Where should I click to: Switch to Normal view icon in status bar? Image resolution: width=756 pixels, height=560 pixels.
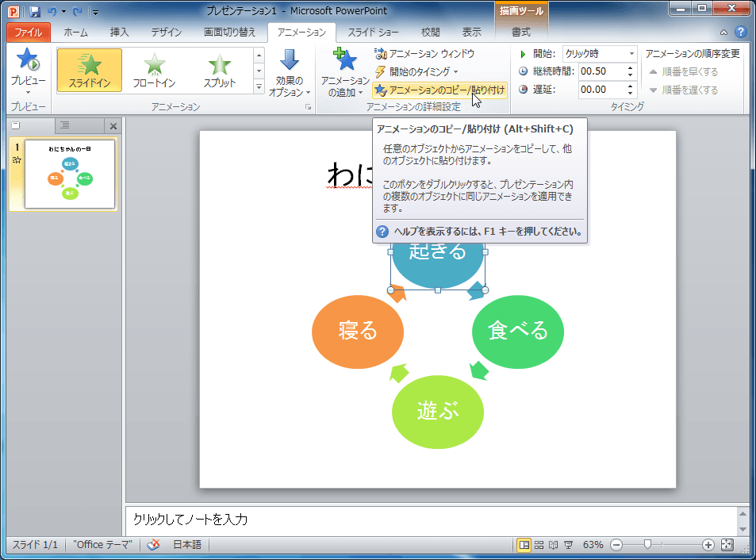tap(524, 545)
